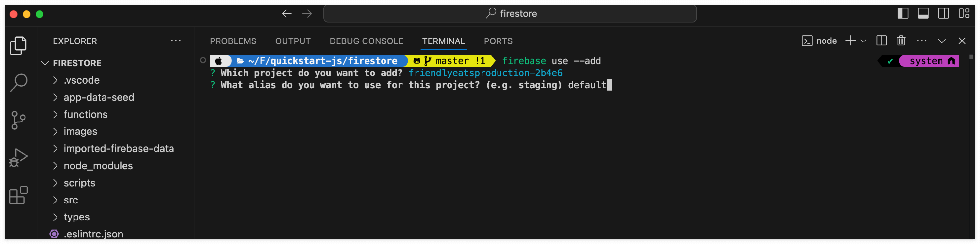The width and height of the screenshot is (980, 244).
Task: Kill terminal with the trash icon
Action: [901, 41]
